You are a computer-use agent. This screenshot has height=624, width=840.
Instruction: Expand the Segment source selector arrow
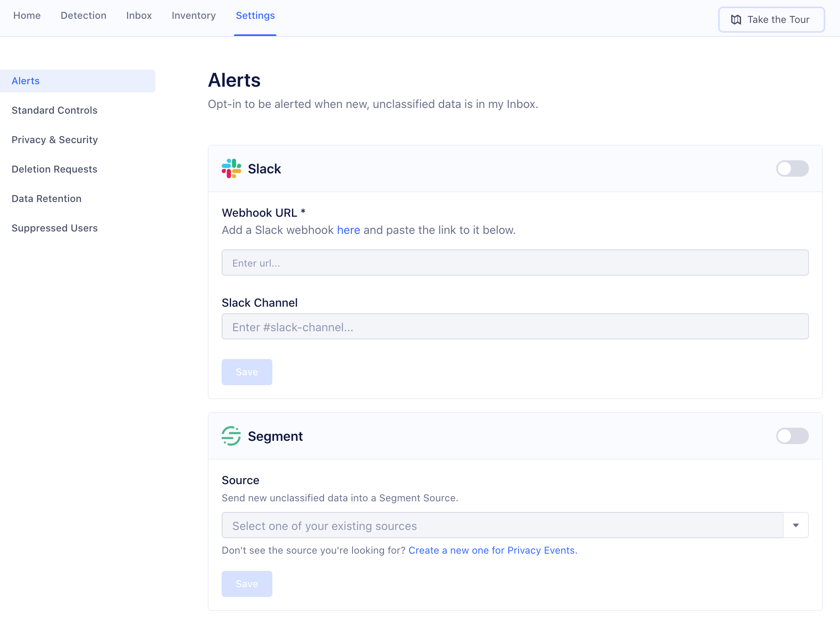[795, 525]
